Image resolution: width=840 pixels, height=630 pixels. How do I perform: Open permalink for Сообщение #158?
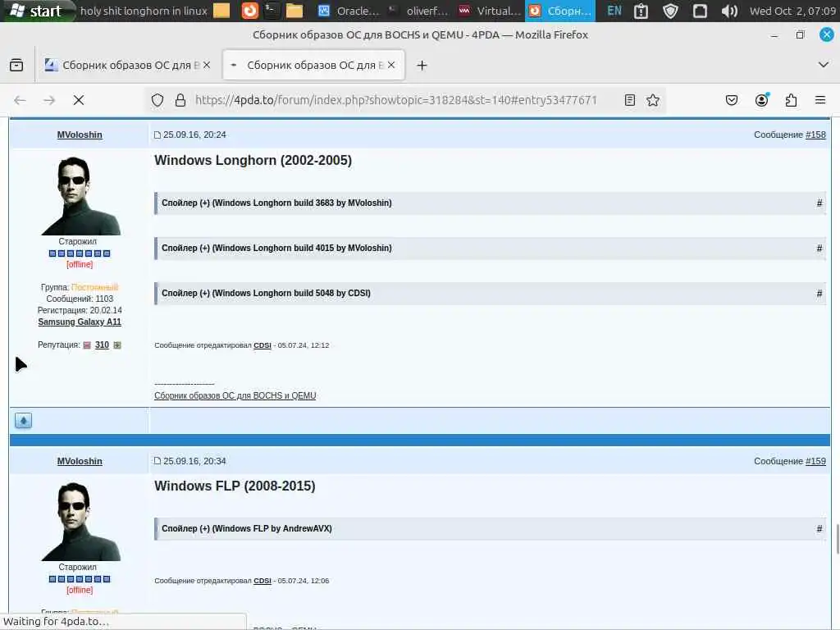point(815,135)
